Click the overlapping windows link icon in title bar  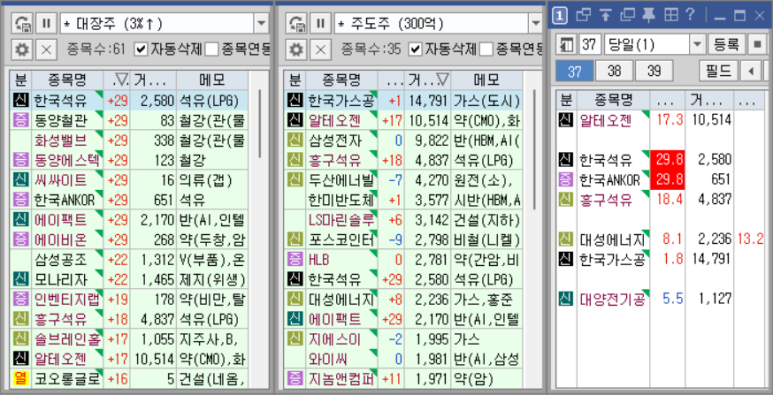(583, 15)
